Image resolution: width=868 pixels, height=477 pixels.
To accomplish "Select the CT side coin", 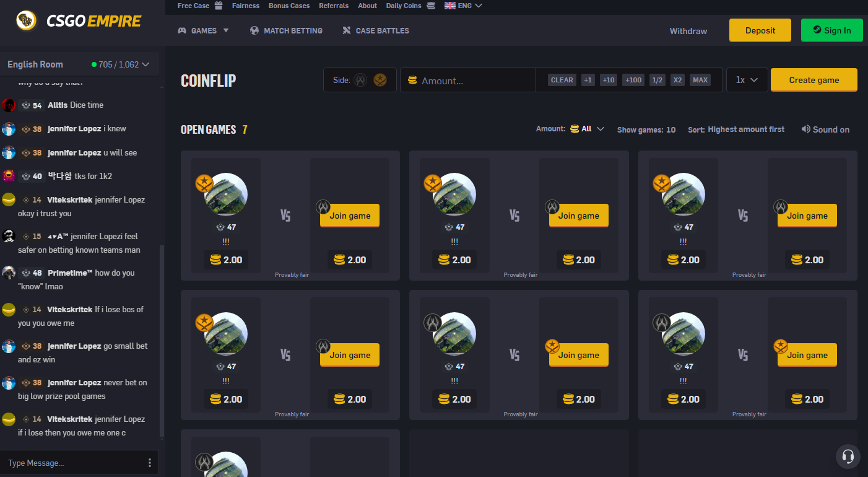I will [x=360, y=80].
